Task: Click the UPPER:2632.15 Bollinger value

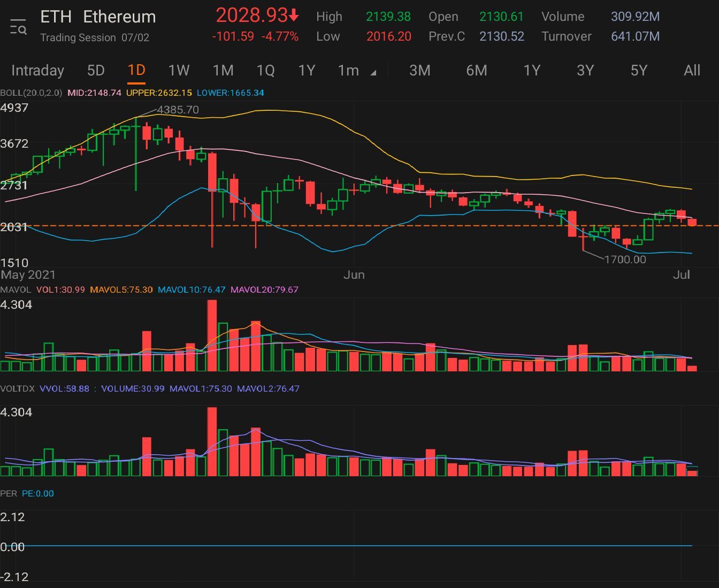Action: [159, 93]
